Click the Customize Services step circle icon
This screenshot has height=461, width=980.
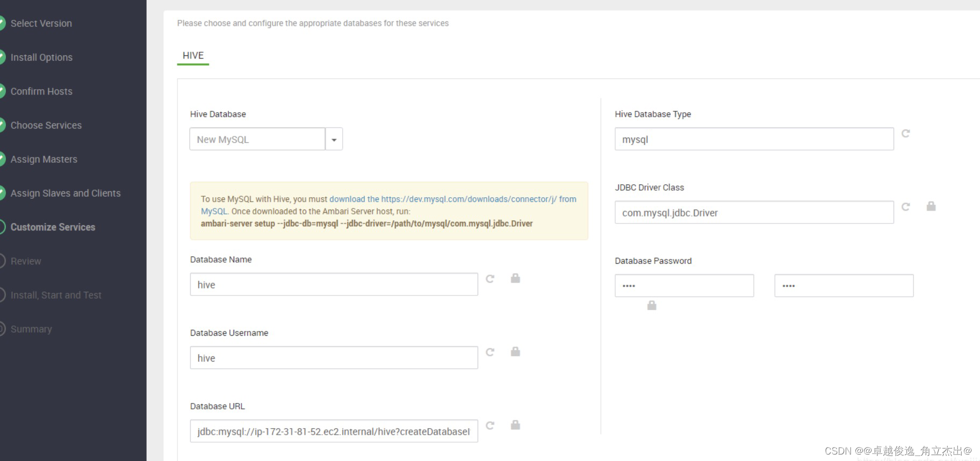2,227
